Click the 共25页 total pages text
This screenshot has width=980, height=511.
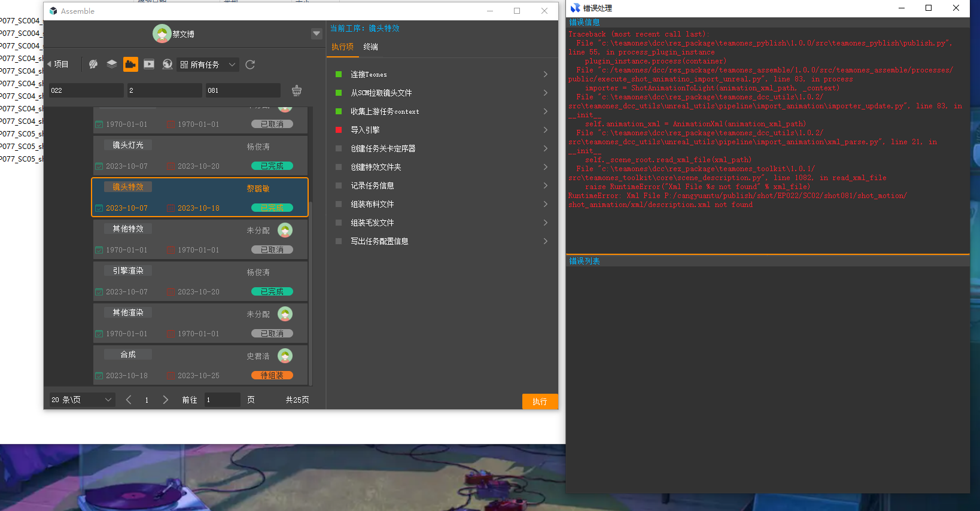(x=297, y=400)
